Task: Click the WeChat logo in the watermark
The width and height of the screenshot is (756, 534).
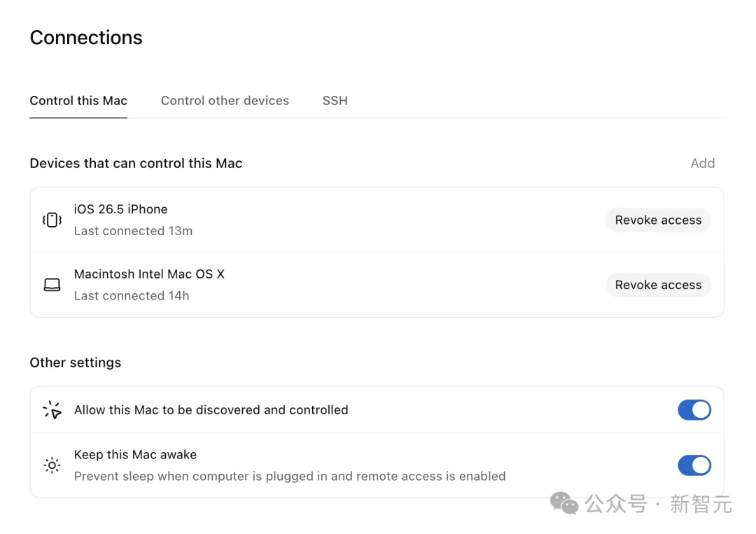Action: point(564,504)
